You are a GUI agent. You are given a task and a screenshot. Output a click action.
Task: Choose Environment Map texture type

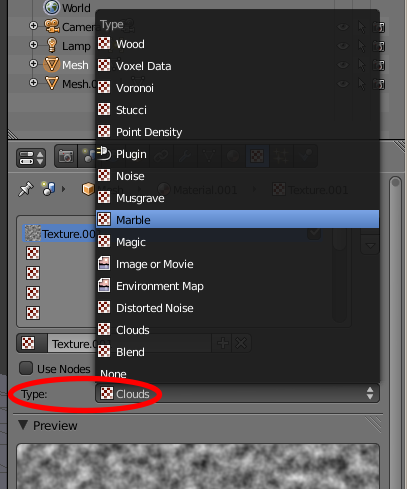pos(237,286)
